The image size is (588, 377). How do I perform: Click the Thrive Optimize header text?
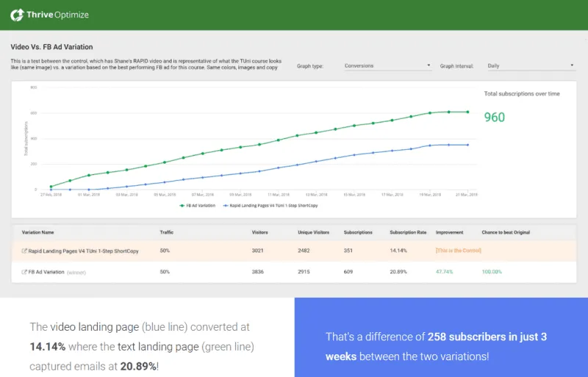pos(58,15)
